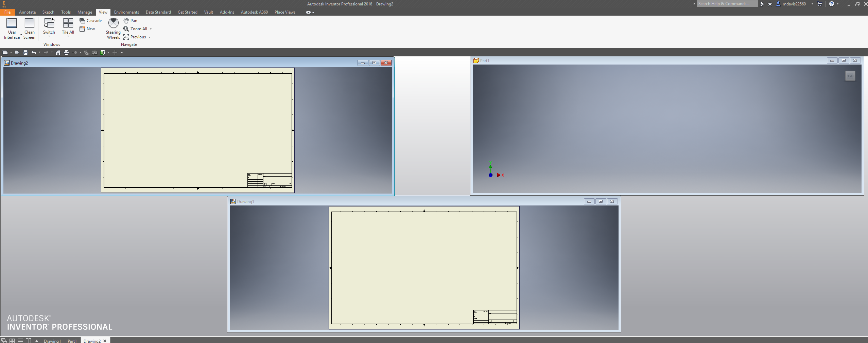Click Tile All in the Windows panel
Screen dimensions: 868x343
(x=68, y=27)
